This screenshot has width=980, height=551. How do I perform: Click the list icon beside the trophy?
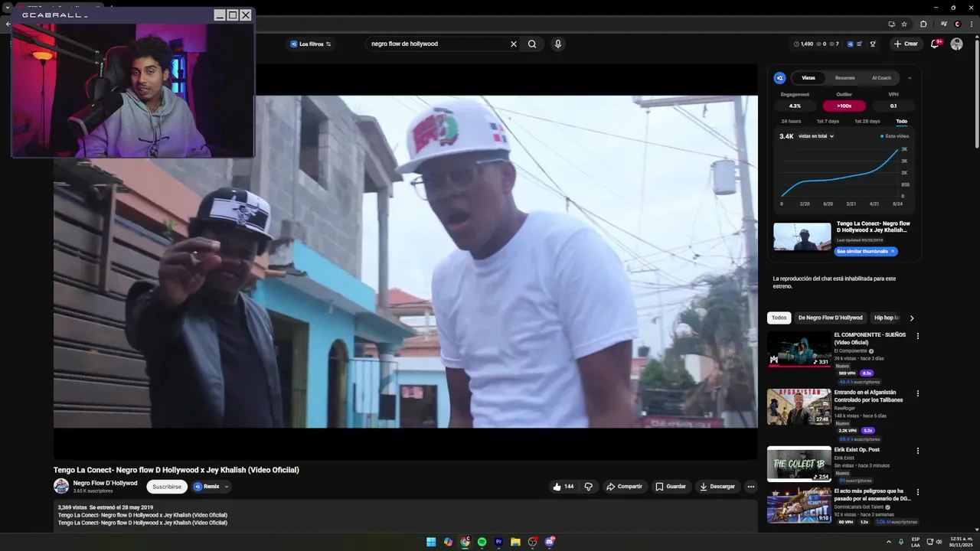pos(860,44)
